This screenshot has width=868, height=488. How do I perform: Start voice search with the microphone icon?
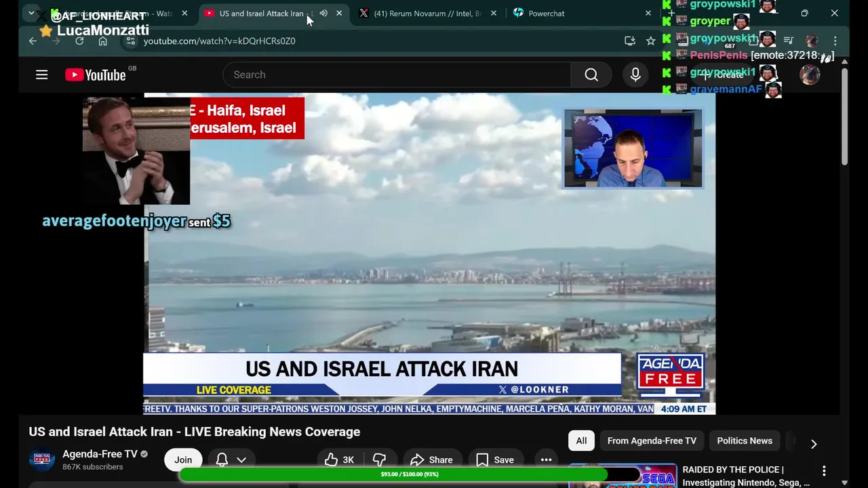point(635,75)
